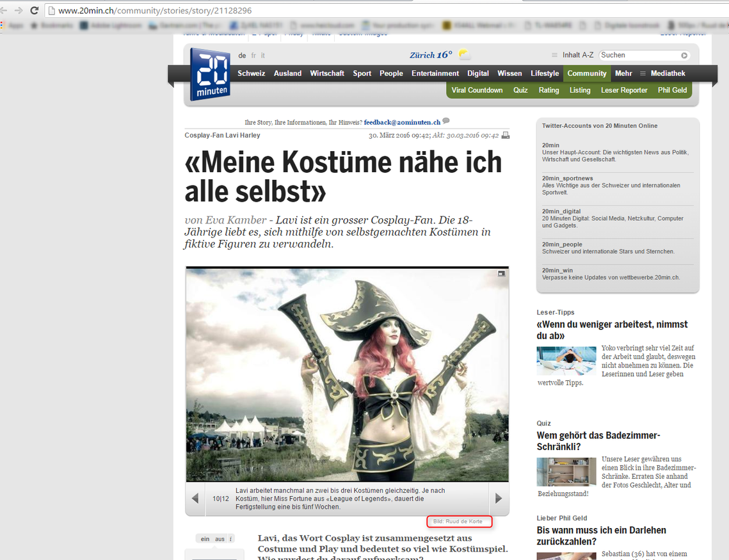Open the main 20min Twitter account link
The image size is (729, 560).
pos(550,145)
